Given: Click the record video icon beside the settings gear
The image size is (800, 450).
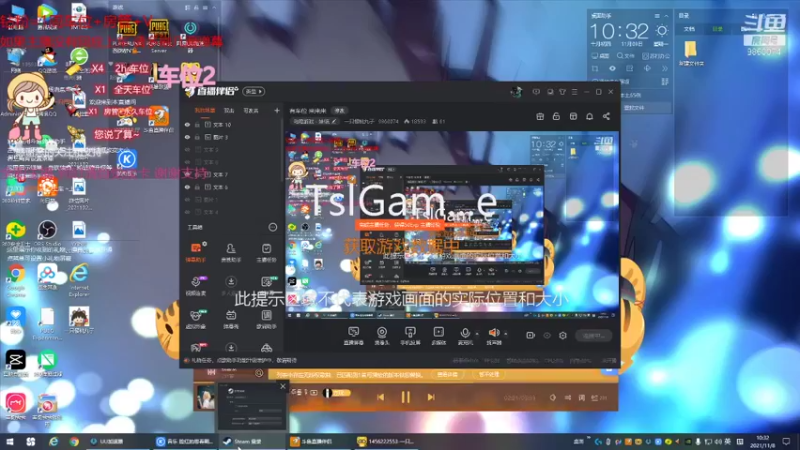Looking at the screenshot, I should (x=531, y=335).
